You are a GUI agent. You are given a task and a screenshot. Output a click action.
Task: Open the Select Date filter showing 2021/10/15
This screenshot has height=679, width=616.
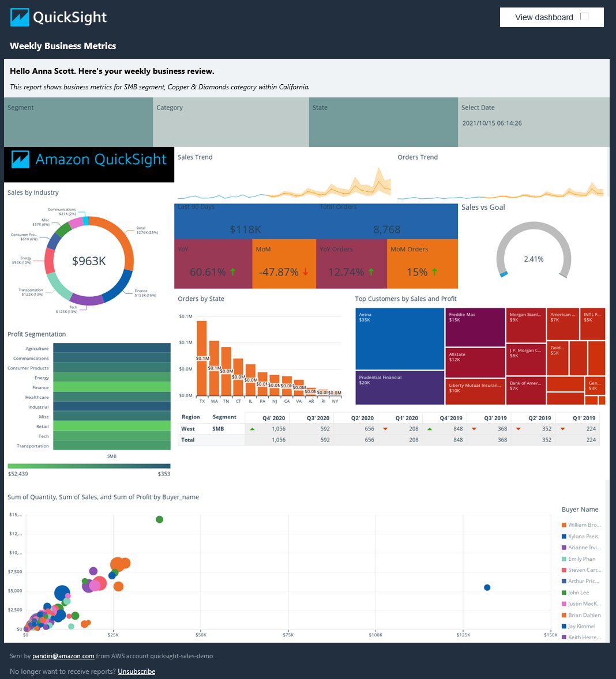point(534,122)
